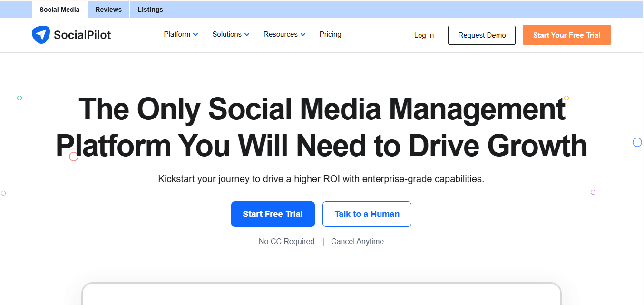Expand the Platform dropdown chevron
644x305 pixels.
[x=195, y=35]
